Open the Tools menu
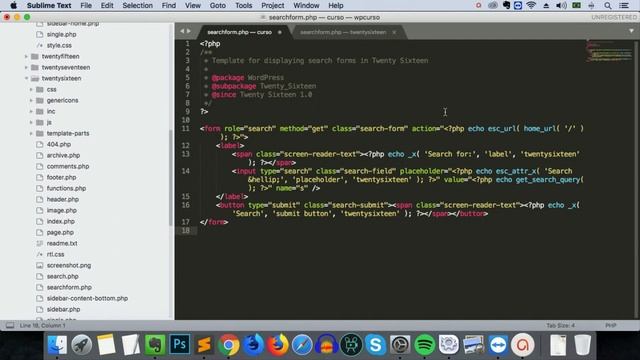 click(x=244, y=5)
